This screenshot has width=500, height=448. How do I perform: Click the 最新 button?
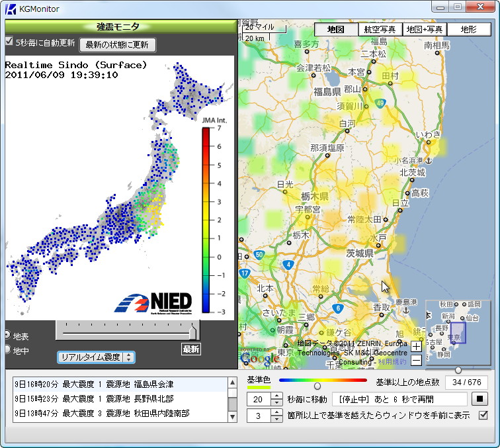click(x=190, y=349)
